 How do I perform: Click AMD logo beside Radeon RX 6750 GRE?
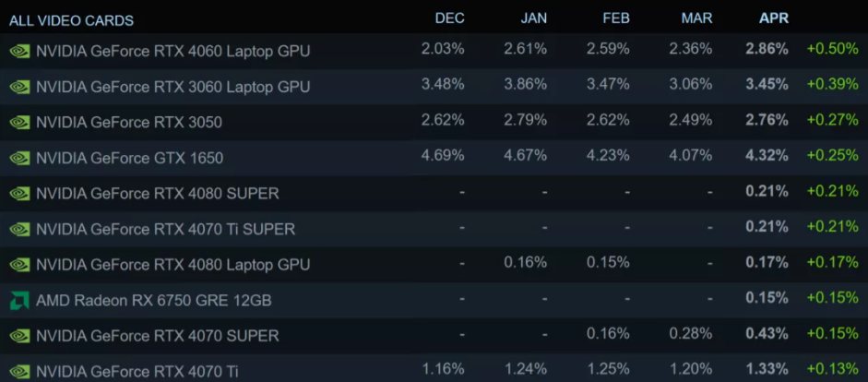coord(19,301)
